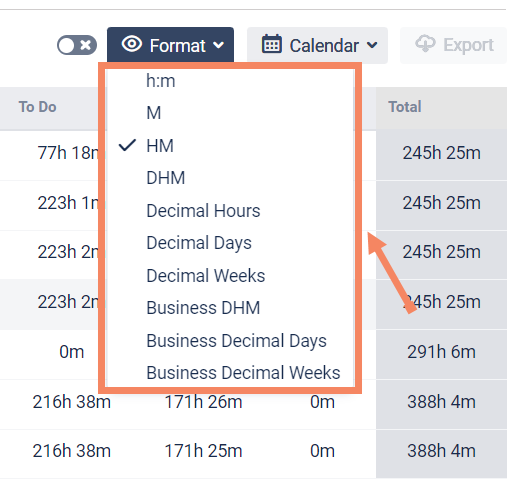
Task: Click the Export button
Action: (453, 45)
